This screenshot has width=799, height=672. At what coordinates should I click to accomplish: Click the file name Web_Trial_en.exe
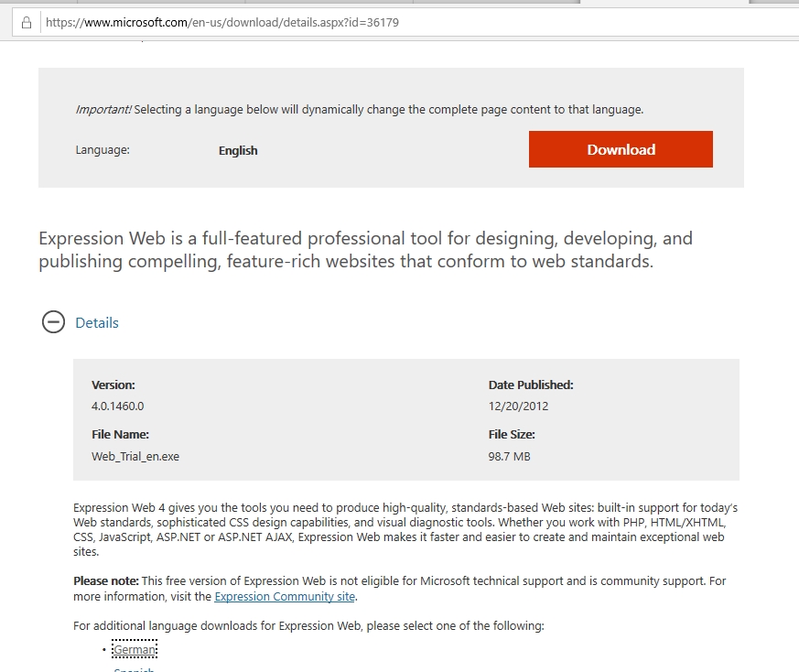(x=135, y=456)
